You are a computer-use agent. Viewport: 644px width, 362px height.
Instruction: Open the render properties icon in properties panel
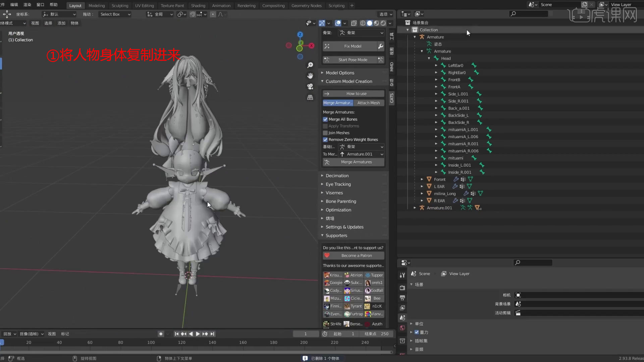(402, 288)
